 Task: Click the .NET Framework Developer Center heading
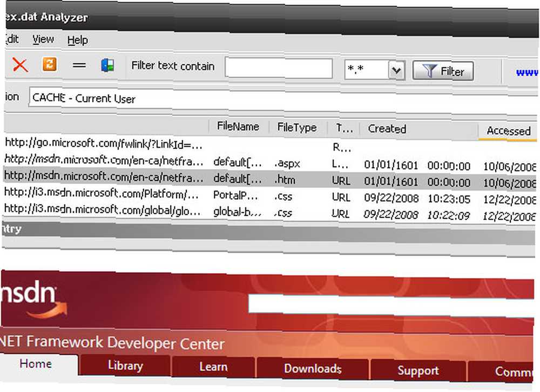tap(112, 342)
